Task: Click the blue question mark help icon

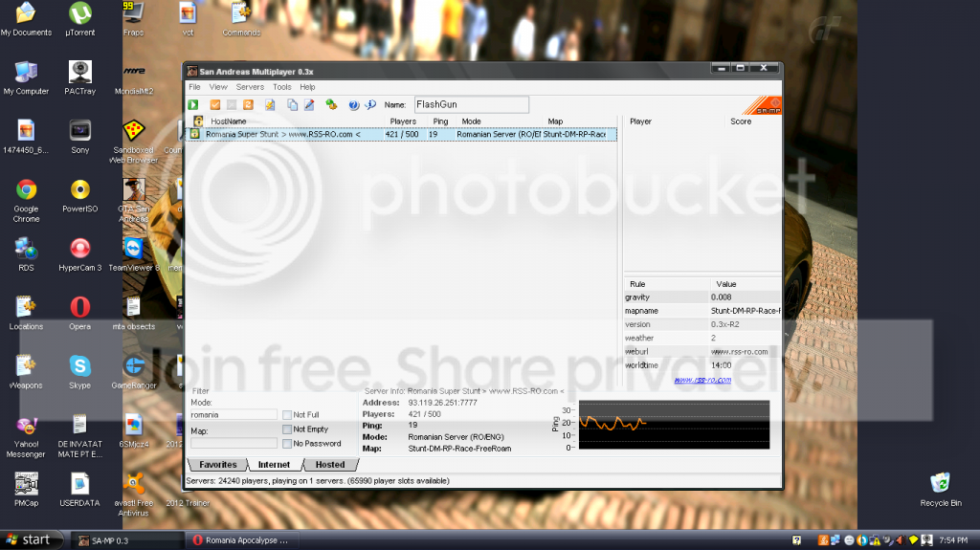Action: [x=354, y=105]
